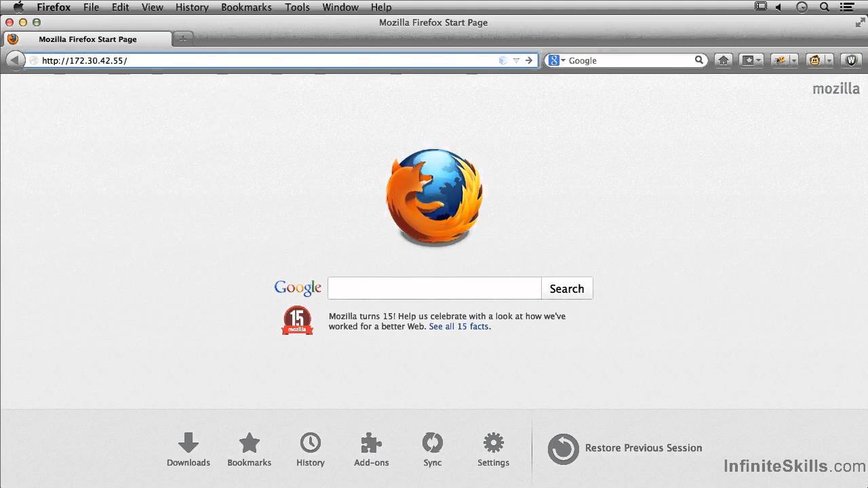This screenshot has height=488, width=868.
Task: Open the URL history dropdown triangle
Action: pyautogui.click(x=516, y=60)
